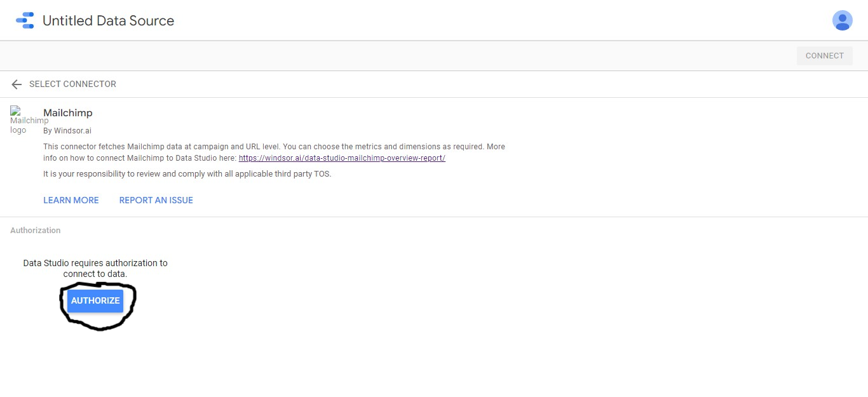The image size is (868, 397).
Task: Go back using the arrow icon
Action: (17, 84)
